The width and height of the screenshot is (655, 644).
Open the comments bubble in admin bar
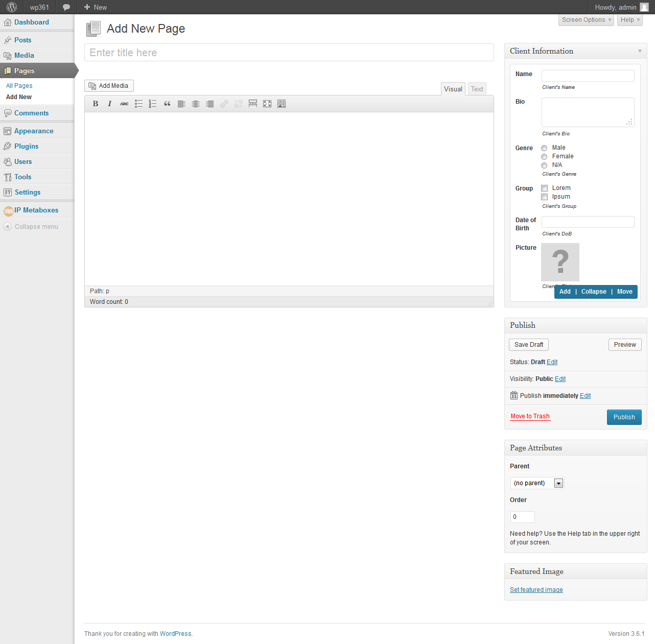point(66,7)
